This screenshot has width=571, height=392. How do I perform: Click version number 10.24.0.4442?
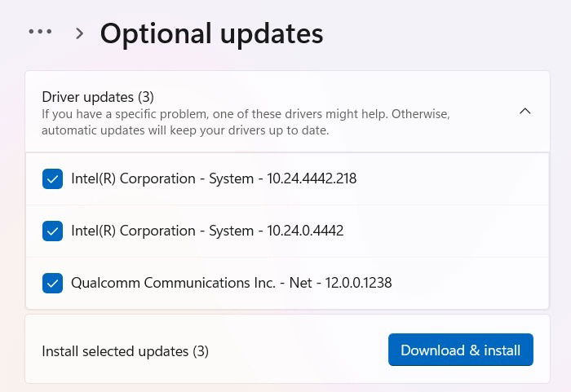(x=306, y=231)
